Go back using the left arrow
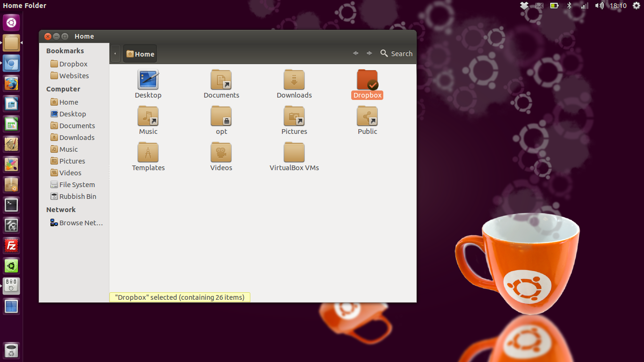The width and height of the screenshot is (644, 362). [x=355, y=54]
